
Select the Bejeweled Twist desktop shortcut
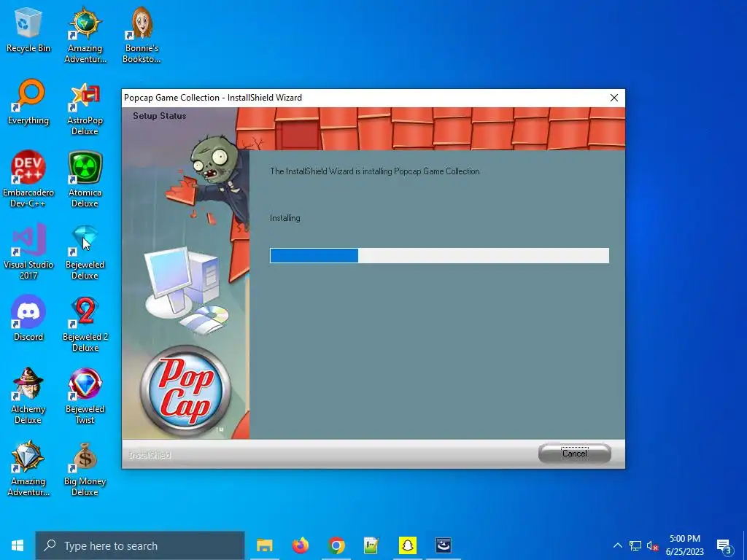coord(85,396)
